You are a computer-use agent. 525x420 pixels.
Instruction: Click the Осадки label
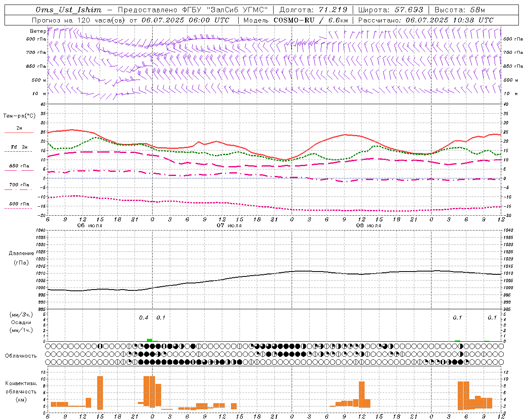[x=21, y=322]
